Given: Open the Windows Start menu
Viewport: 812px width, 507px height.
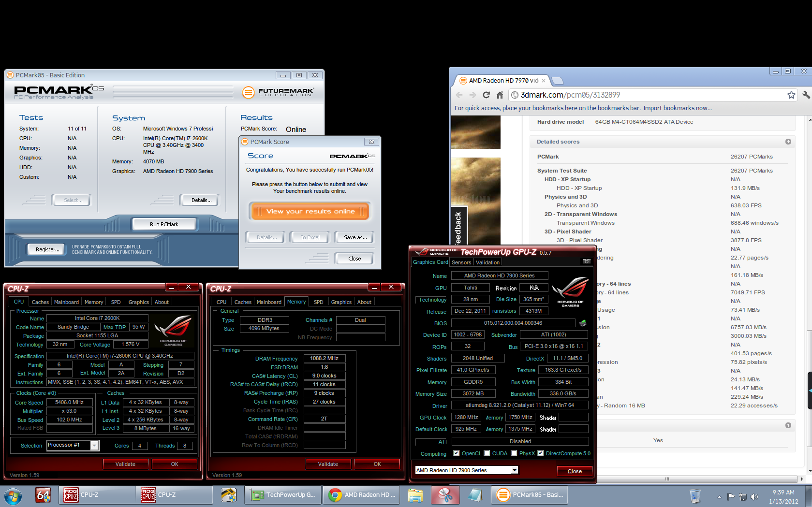Looking at the screenshot, I should [14, 495].
